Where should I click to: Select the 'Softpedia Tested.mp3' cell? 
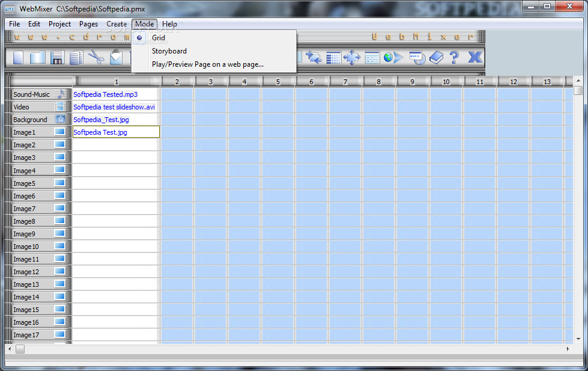(116, 94)
